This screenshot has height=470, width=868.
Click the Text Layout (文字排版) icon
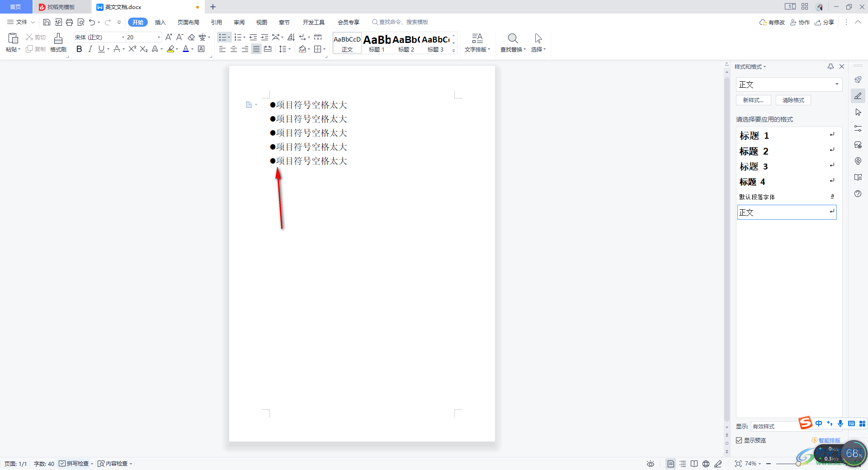(x=477, y=43)
